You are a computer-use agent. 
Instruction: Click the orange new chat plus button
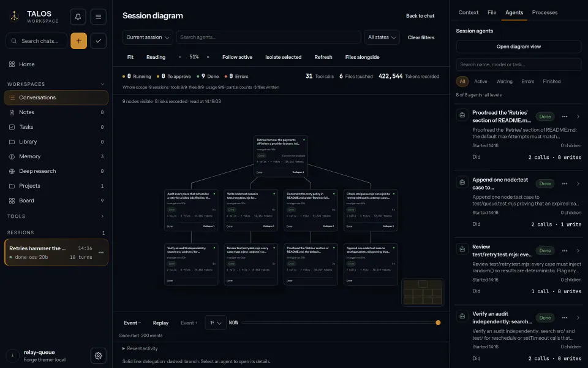79,41
